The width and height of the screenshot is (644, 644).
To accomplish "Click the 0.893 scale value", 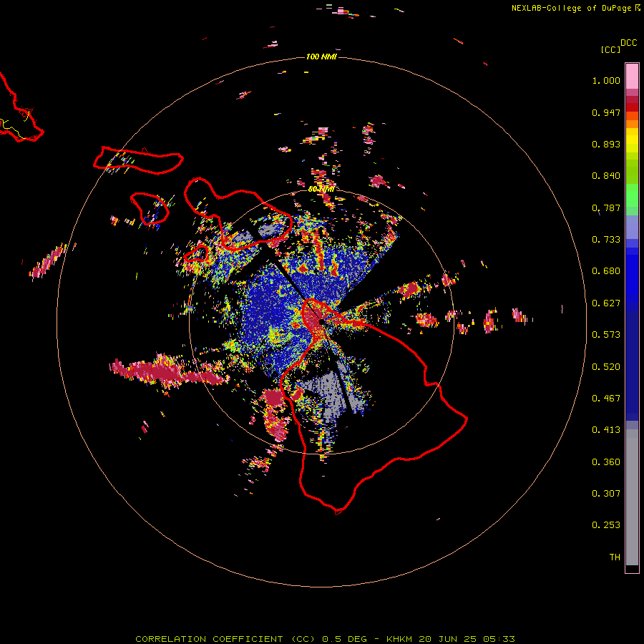I will click(x=606, y=144).
